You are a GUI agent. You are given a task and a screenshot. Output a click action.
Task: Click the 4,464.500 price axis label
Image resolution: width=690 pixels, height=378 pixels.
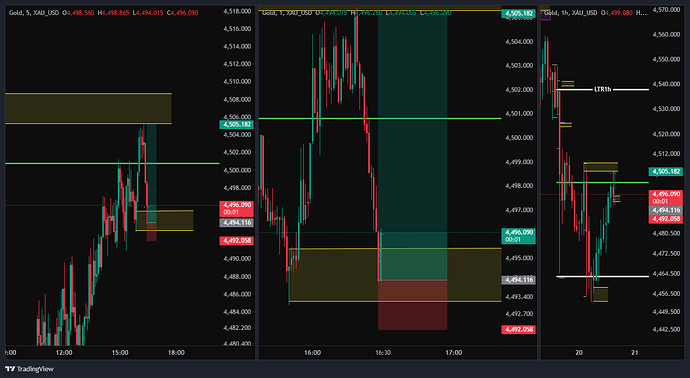(667, 273)
